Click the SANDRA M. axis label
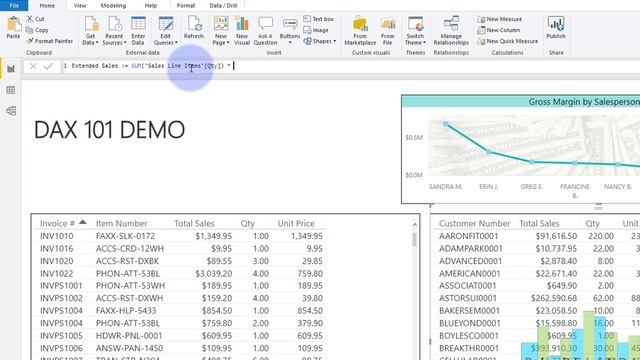Viewport: 640px width, 360px height. click(x=445, y=187)
